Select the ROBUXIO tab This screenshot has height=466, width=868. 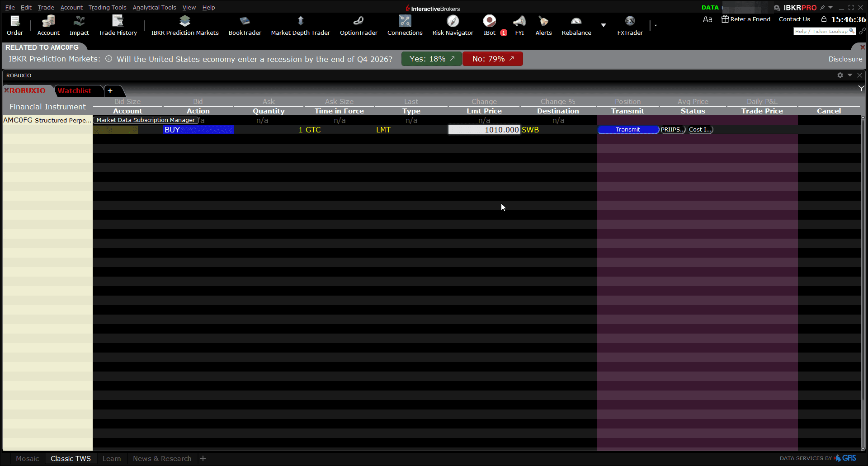click(x=28, y=91)
